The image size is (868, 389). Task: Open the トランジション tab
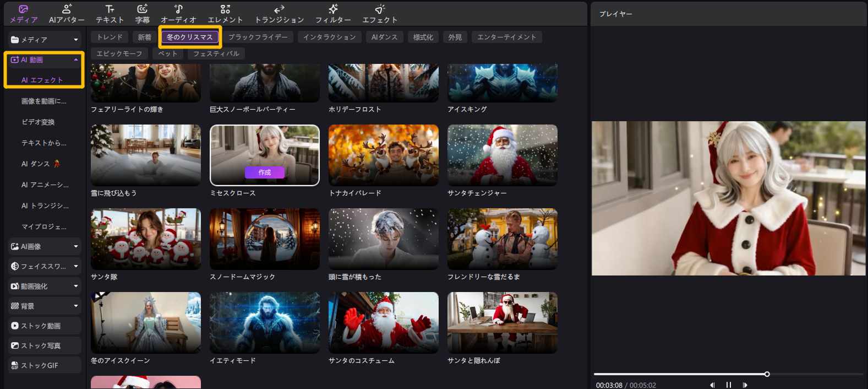[x=279, y=14]
